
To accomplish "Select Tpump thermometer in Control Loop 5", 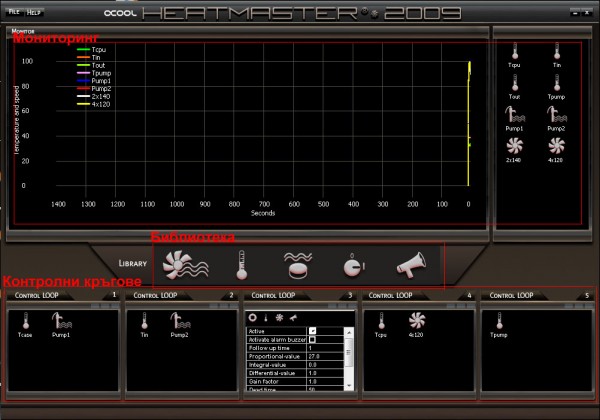I will point(499,321).
